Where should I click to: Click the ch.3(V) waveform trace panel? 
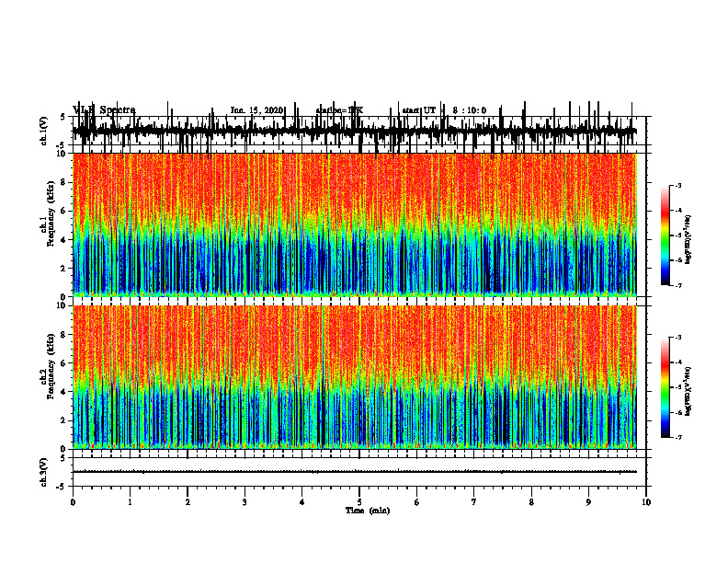[359, 472]
